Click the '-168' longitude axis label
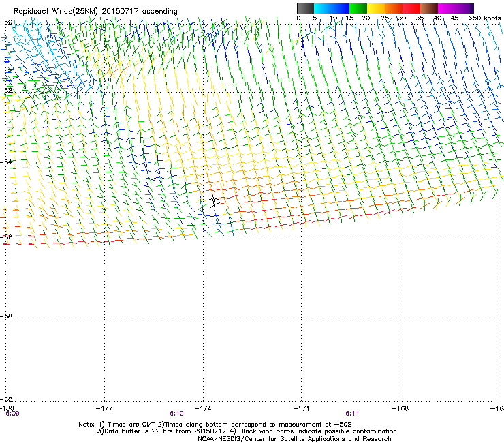504x443 pixels. tap(400, 408)
